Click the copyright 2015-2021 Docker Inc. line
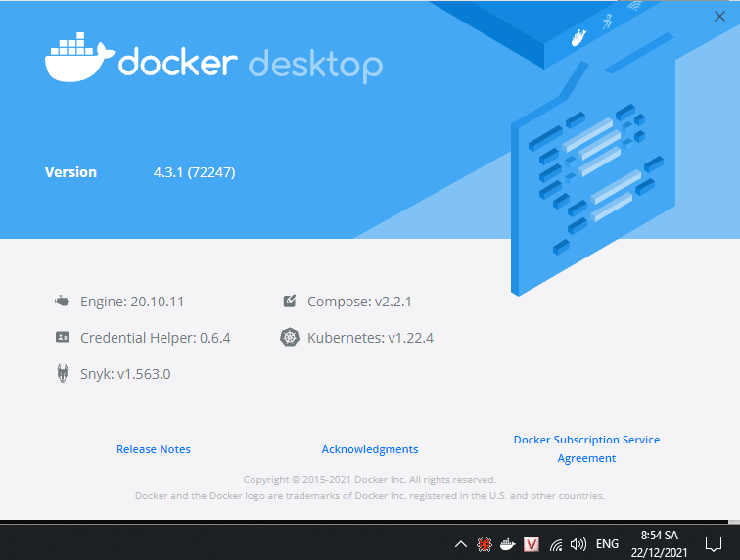 tap(370, 480)
